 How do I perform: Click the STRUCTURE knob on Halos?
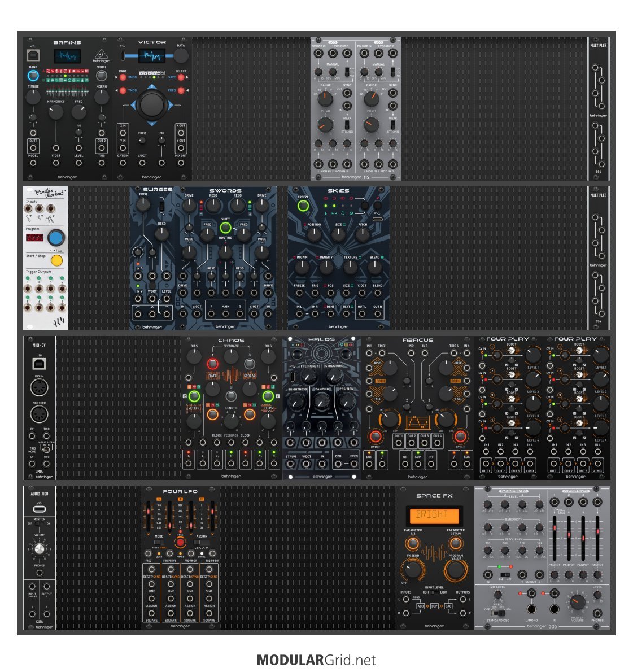tap(333, 377)
